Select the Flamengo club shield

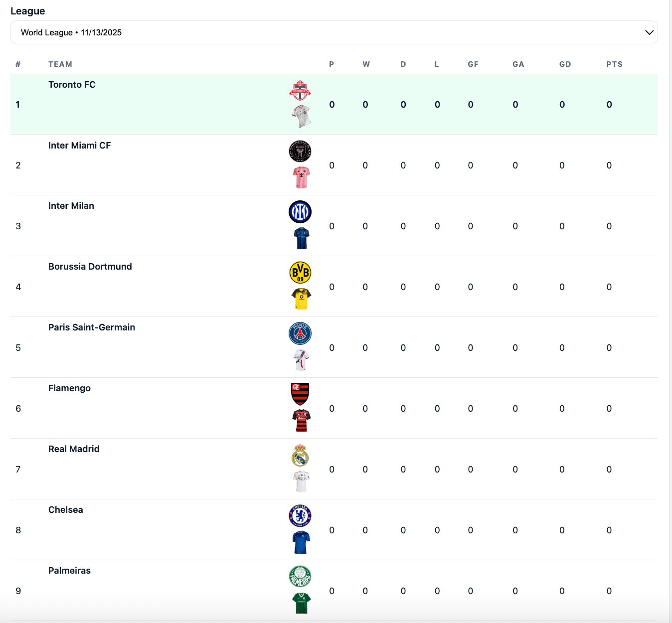pos(300,394)
